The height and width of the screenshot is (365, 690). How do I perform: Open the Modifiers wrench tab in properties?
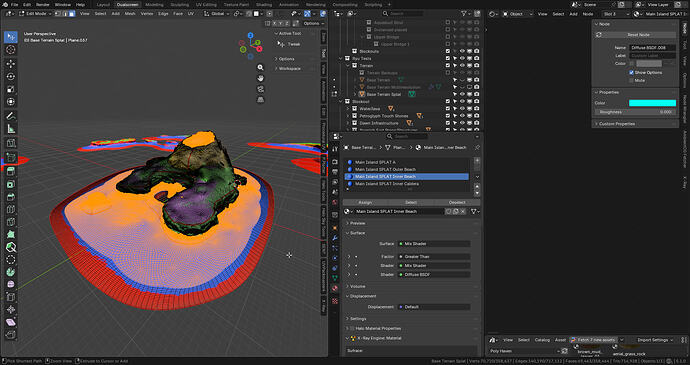click(335, 238)
